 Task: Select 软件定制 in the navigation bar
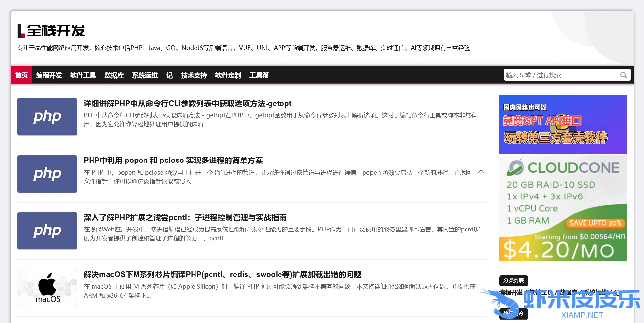pyautogui.click(x=228, y=75)
